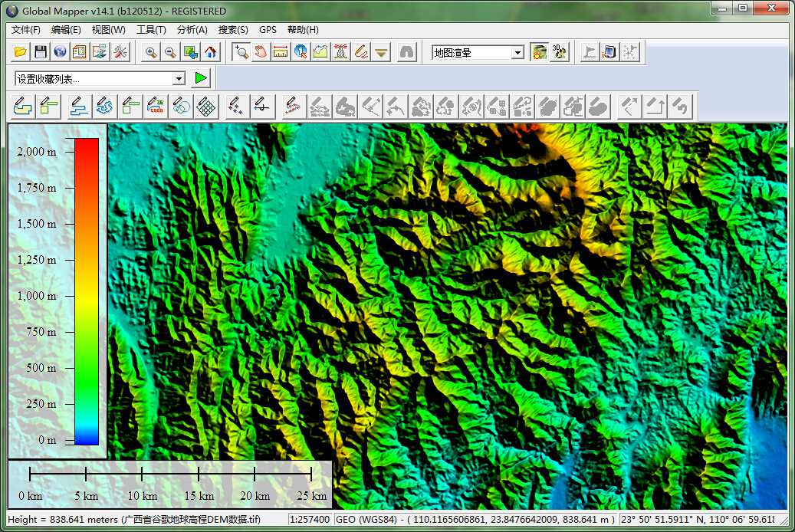Open the 帮助(H) menu
Viewport: 795px width, 532px height.
[303, 30]
